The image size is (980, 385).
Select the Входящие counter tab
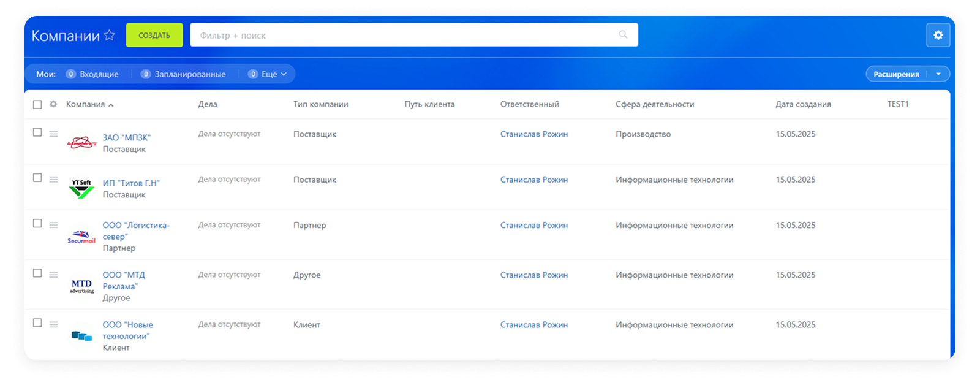coord(92,74)
